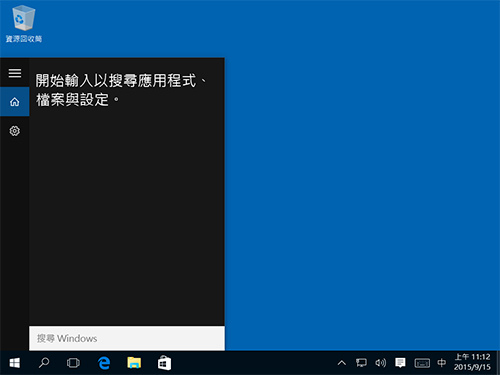
Task: Open the volume speaker tray icon
Action: pyautogui.click(x=380, y=363)
